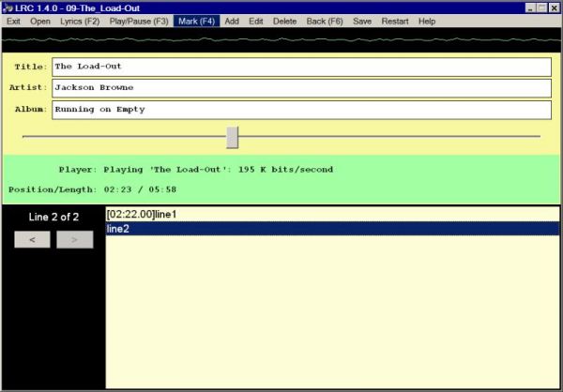Restart the song from menu bar
This screenshot has width=563, height=392.
tap(395, 22)
